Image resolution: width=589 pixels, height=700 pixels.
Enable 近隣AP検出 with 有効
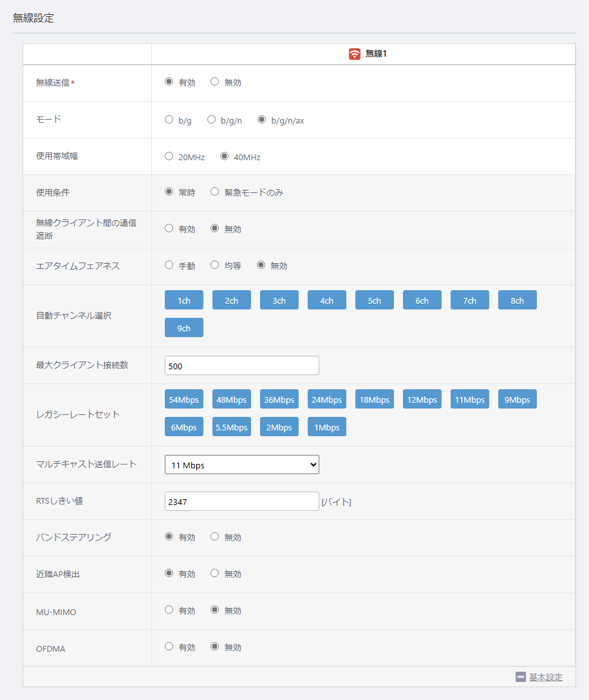169,573
